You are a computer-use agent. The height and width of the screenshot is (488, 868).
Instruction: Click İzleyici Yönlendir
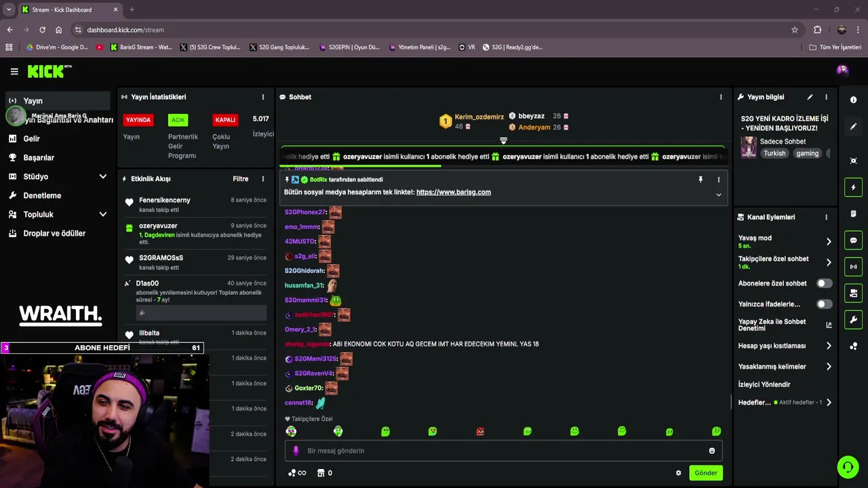(764, 384)
